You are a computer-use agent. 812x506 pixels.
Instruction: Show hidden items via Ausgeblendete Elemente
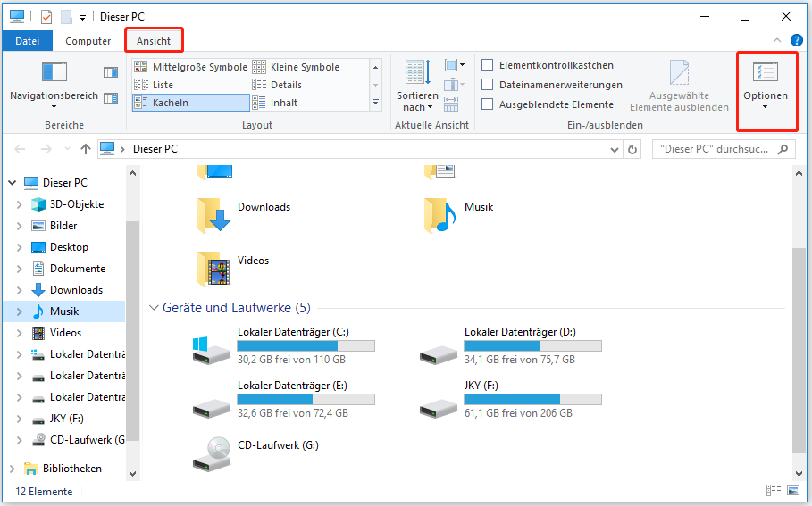pos(488,104)
